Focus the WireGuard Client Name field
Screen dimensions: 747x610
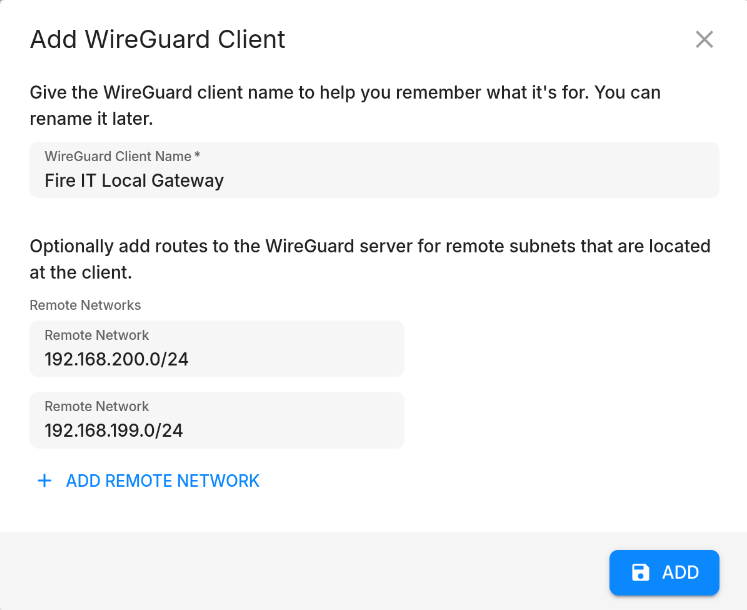point(374,170)
